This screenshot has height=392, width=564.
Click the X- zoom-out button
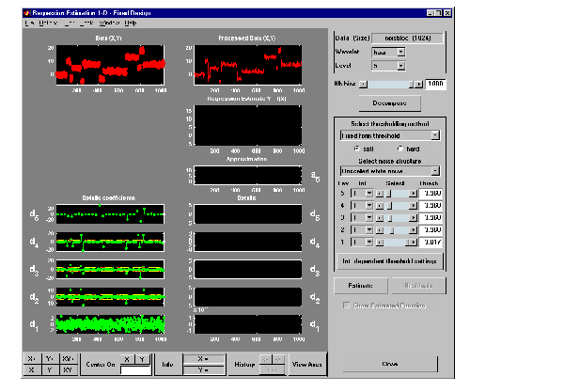click(31, 370)
